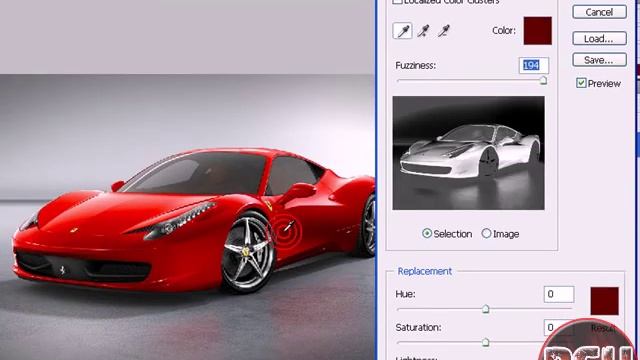
Task: Click the Hue value field
Action: (559, 294)
